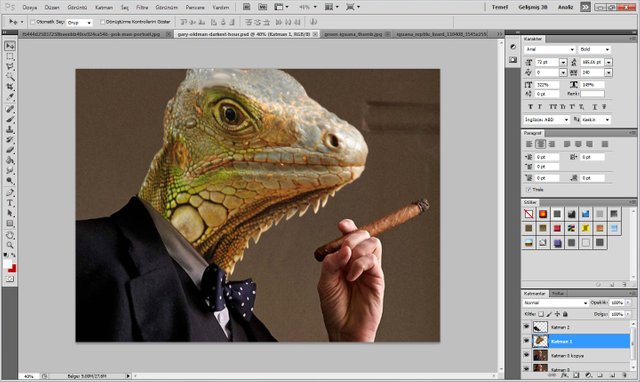Open the font family Arial dropdown
The width and height of the screenshot is (640, 382).
tap(550, 49)
